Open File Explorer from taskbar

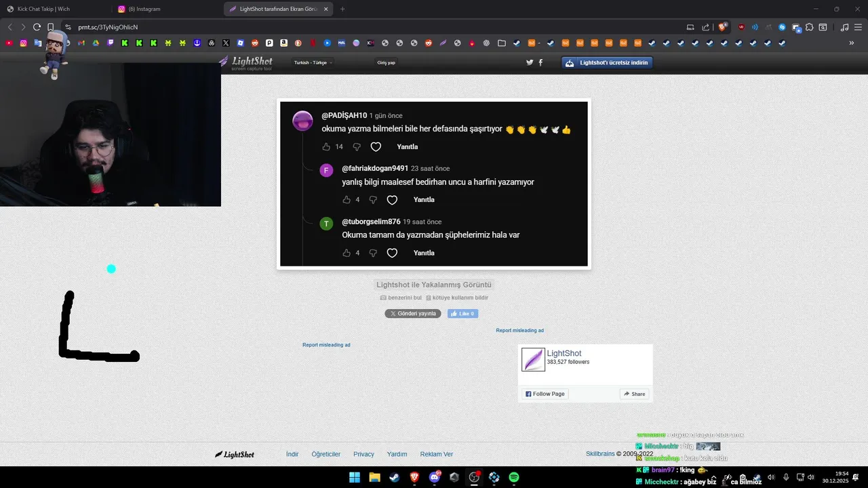coord(374,477)
